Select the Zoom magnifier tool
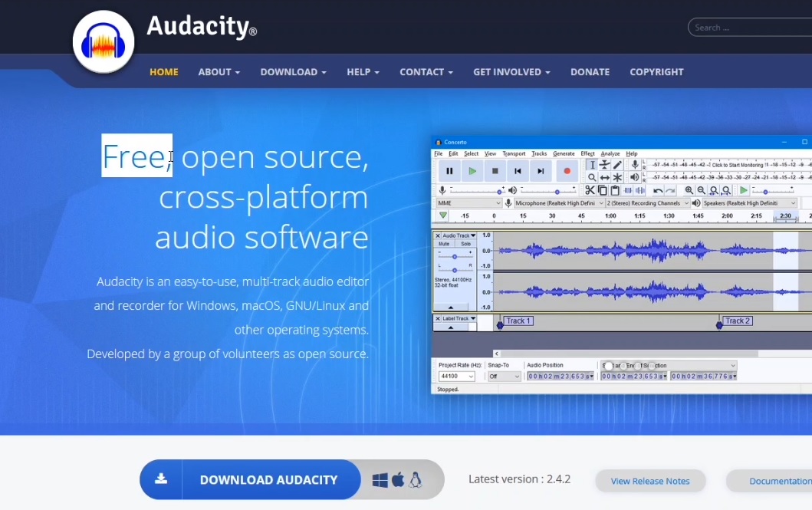This screenshot has width=812, height=510. click(592, 178)
